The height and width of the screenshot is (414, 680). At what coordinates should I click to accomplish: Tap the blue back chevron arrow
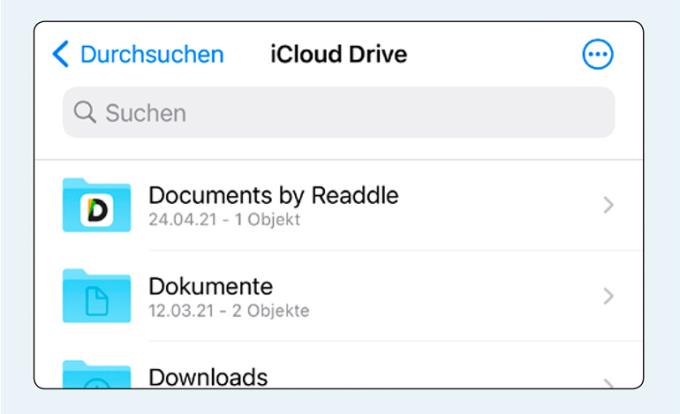[60, 54]
